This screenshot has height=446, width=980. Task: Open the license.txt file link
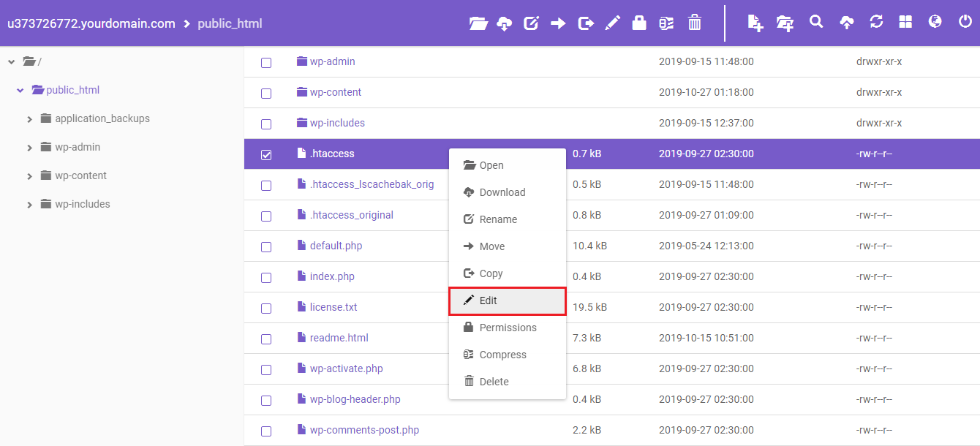333,307
